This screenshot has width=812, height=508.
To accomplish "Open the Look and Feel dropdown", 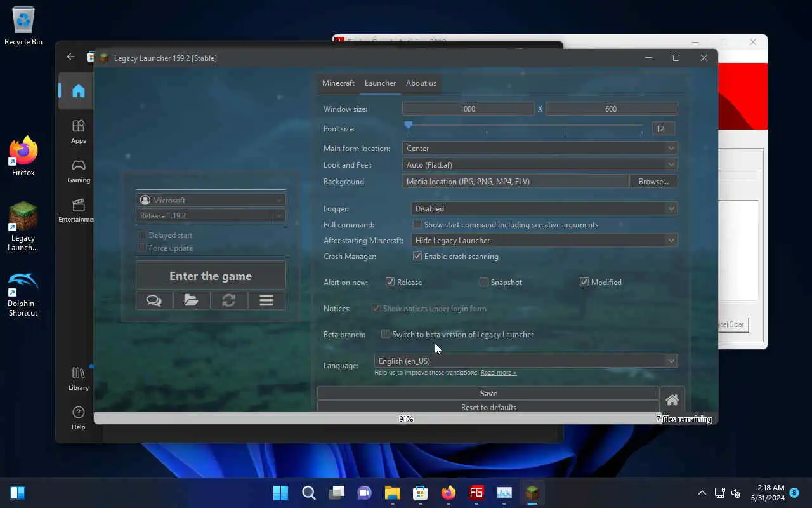I will [540, 164].
